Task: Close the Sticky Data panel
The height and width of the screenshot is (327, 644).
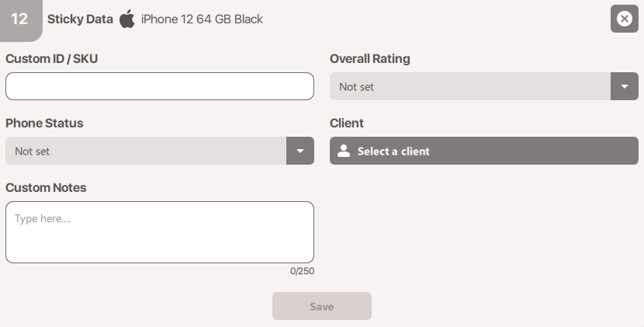Action: click(x=624, y=19)
